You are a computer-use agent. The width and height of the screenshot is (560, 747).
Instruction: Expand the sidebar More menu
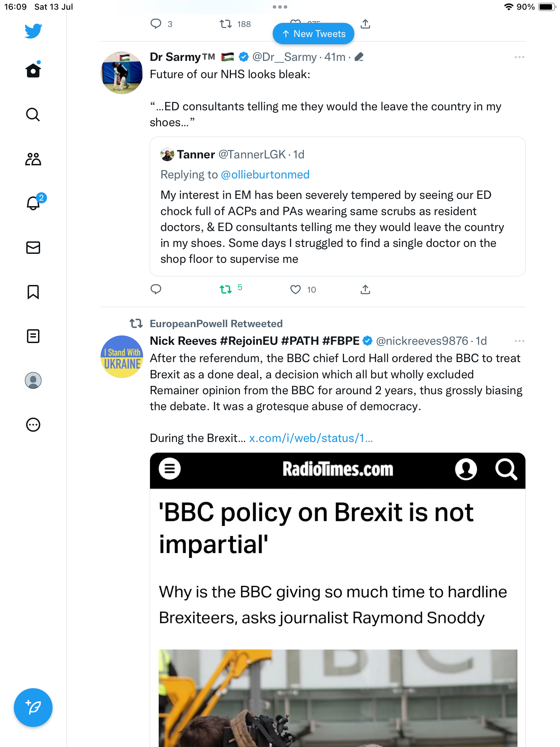[33, 425]
